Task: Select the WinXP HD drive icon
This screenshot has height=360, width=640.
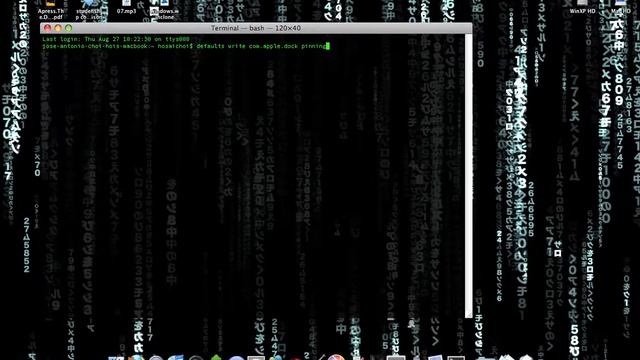Action: click(x=582, y=7)
